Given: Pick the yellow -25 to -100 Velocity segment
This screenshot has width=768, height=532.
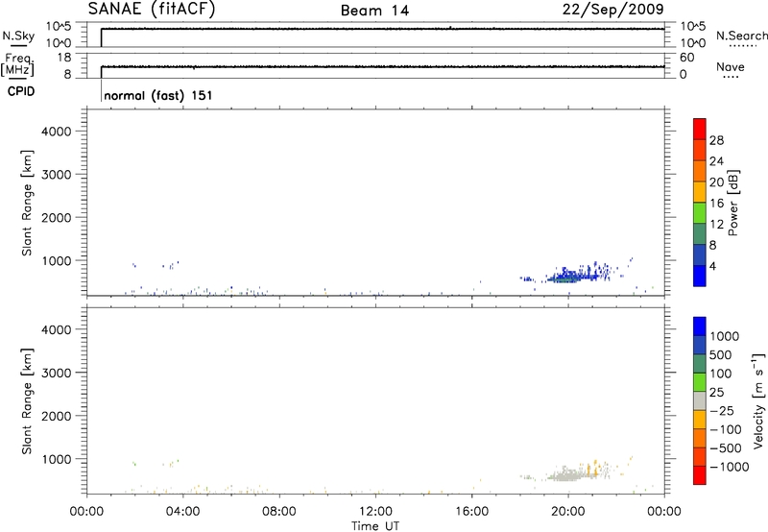Looking at the screenshot, I should (x=700, y=420).
